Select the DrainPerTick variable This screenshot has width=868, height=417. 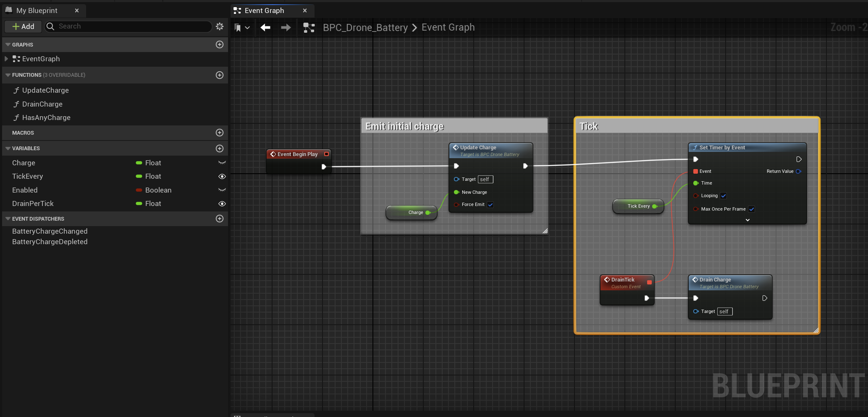click(x=33, y=203)
